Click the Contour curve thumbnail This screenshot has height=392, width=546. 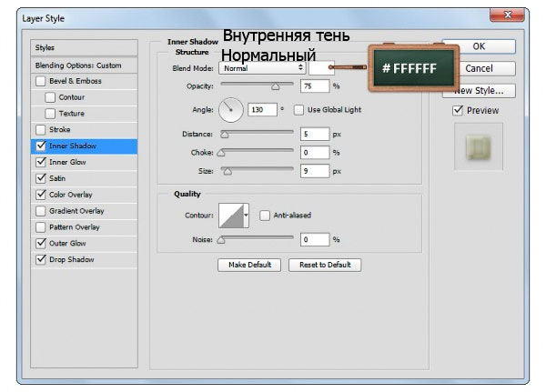point(231,216)
